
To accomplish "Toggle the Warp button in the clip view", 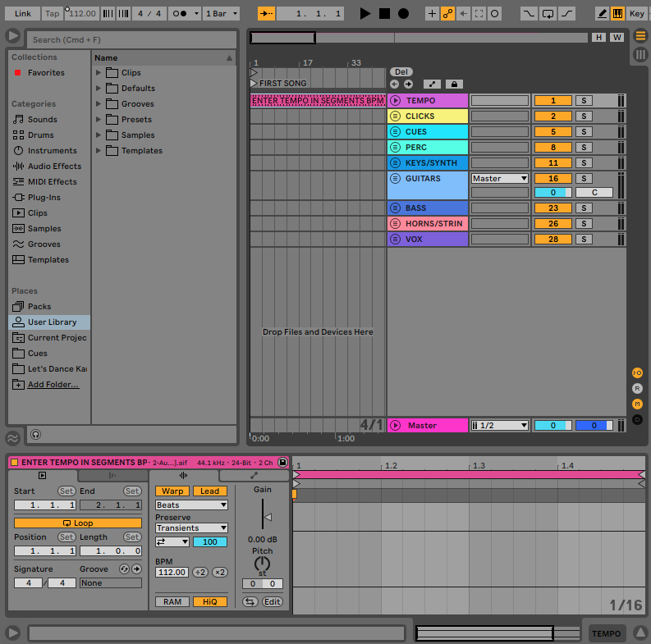I will (x=172, y=491).
